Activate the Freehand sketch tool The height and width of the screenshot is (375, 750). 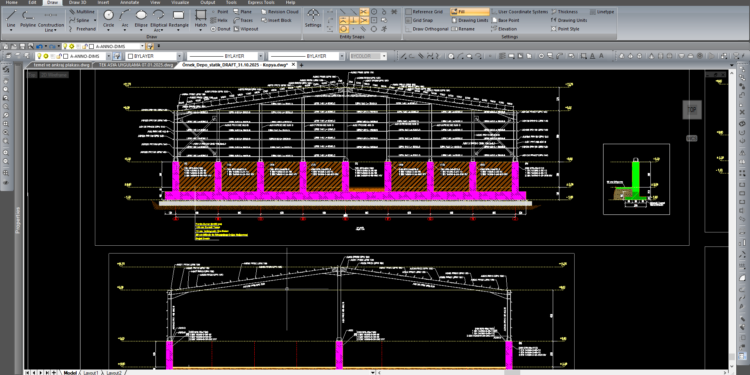(82, 29)
